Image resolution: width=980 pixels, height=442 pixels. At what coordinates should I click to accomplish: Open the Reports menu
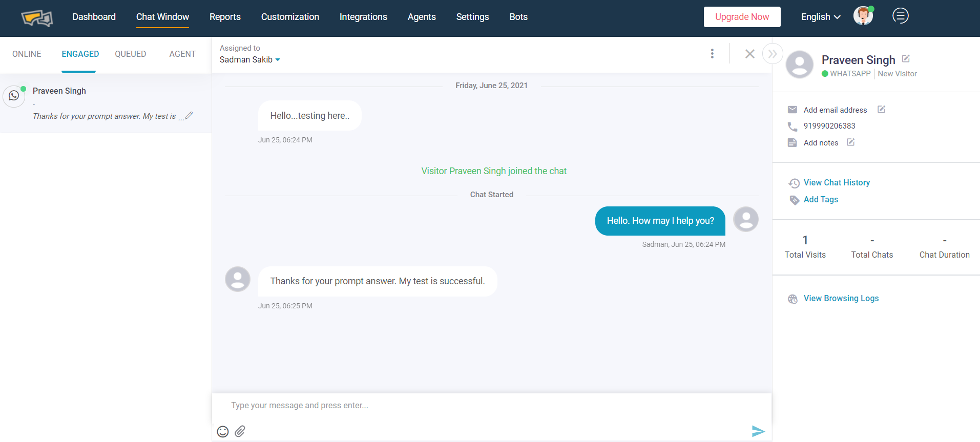pos(225,17)
